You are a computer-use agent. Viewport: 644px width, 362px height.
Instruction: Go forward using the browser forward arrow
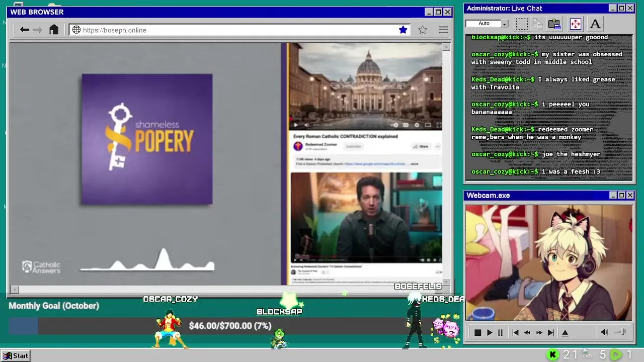(x=37, y=30)
